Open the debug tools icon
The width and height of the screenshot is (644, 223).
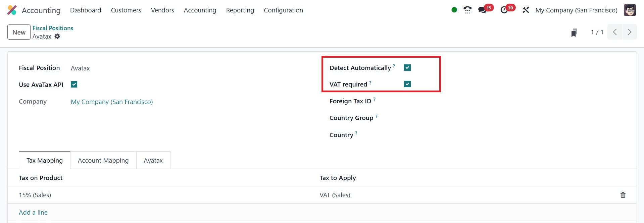pyautogui.click(x=526, y=10)
